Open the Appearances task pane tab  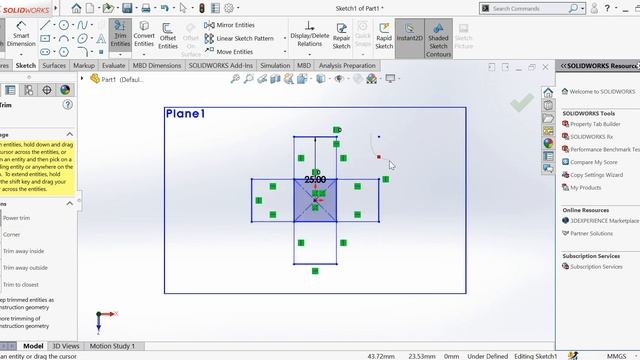pos(548,143)
